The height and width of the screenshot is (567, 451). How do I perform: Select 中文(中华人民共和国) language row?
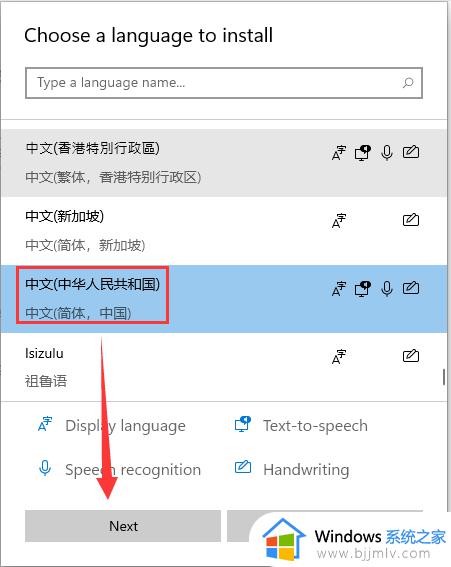[224, 299]
